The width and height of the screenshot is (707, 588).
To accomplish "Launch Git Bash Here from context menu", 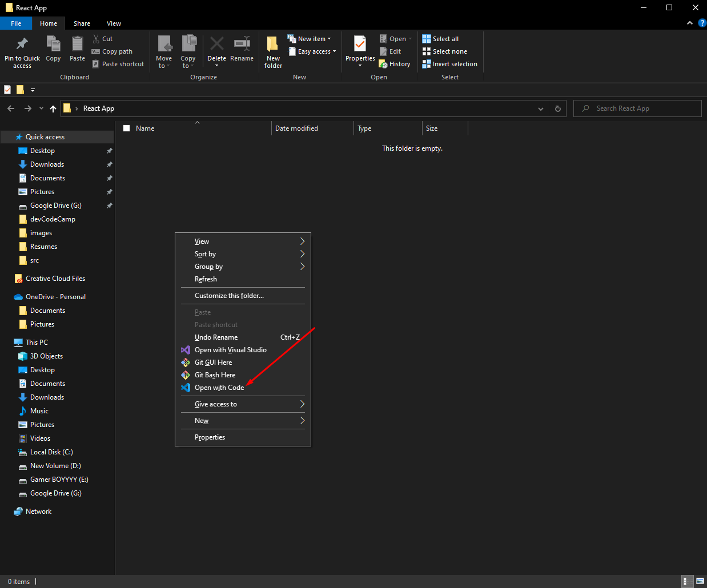I will click(215, 375).
